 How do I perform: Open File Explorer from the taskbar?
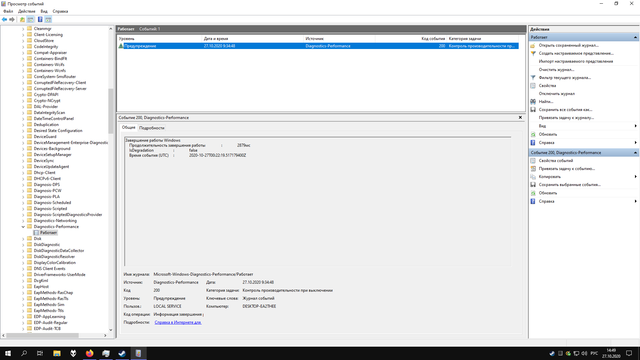tap(57, 353)
